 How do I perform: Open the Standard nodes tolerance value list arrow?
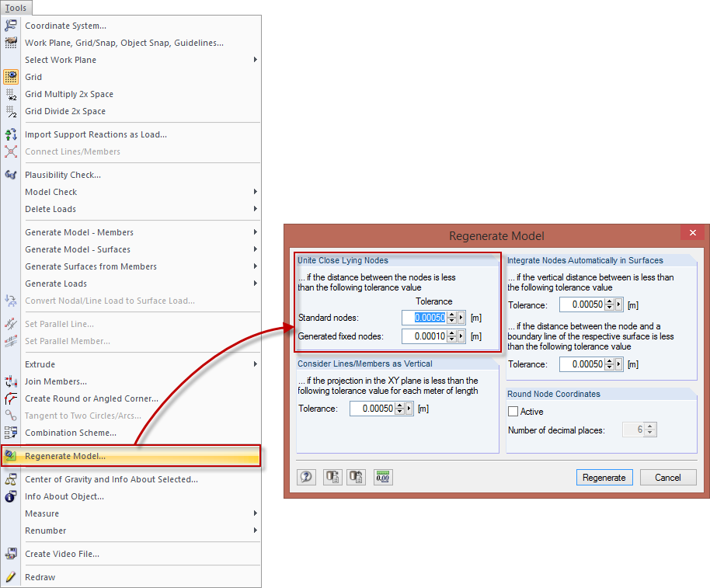[x=461, y=318]
